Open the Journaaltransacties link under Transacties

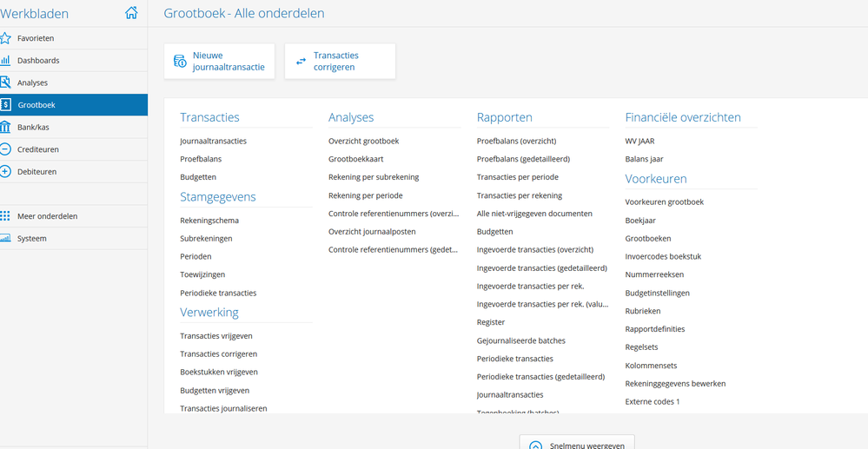(214, 141)
